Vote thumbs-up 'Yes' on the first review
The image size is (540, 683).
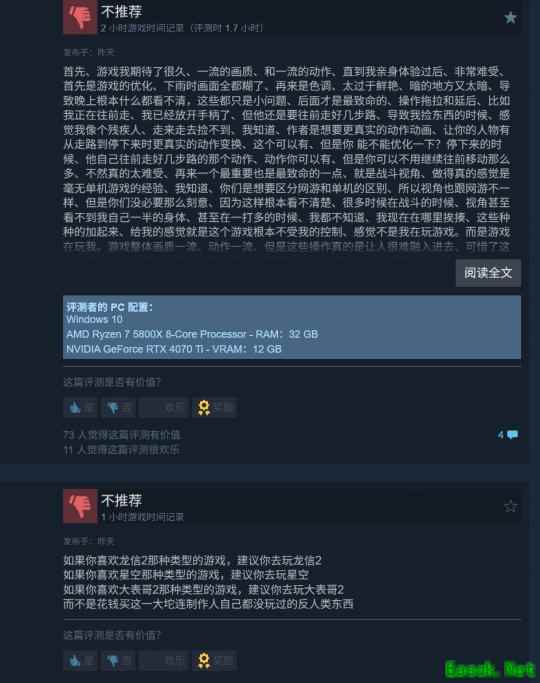click(x=81, y=408)
